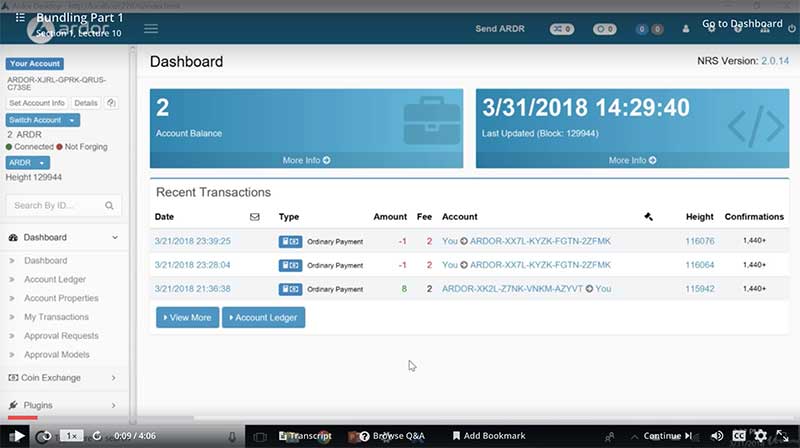This screenshot has width=800, height=448.
Task: Collapse the Dashboard sidebar section
Action: [64, 237]
